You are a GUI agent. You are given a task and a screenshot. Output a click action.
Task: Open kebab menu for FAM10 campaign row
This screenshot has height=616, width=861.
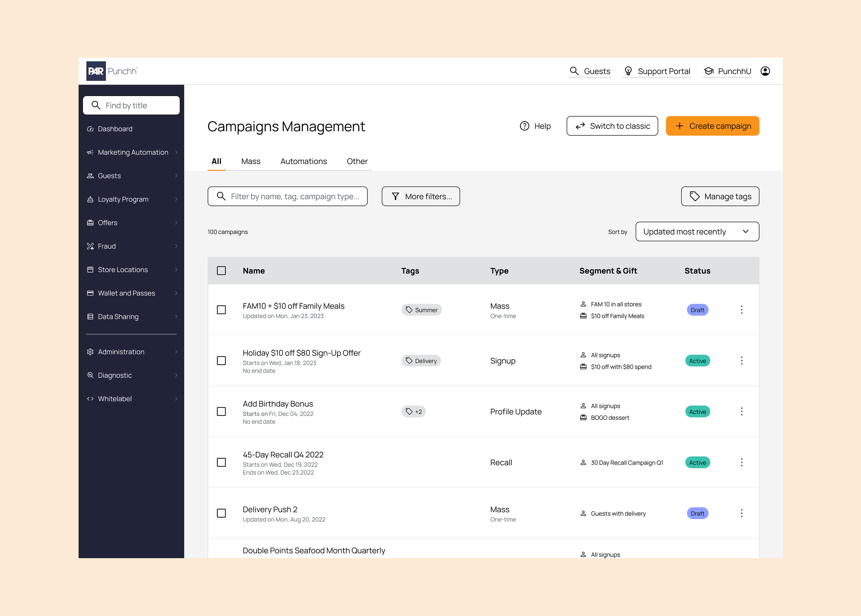pyautogui.click(x=741, y=310)
